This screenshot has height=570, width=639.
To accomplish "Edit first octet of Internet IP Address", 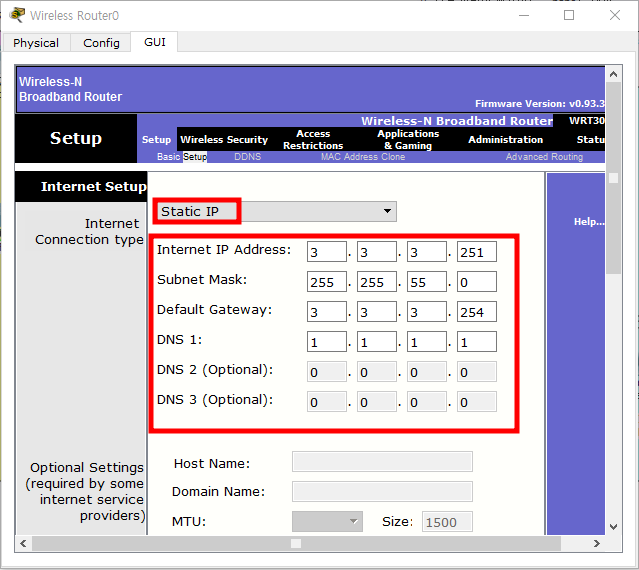I will point(327,252).
